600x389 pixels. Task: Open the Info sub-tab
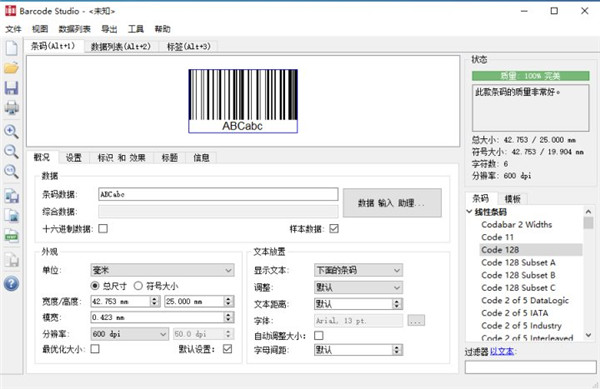tap(201, 158)
